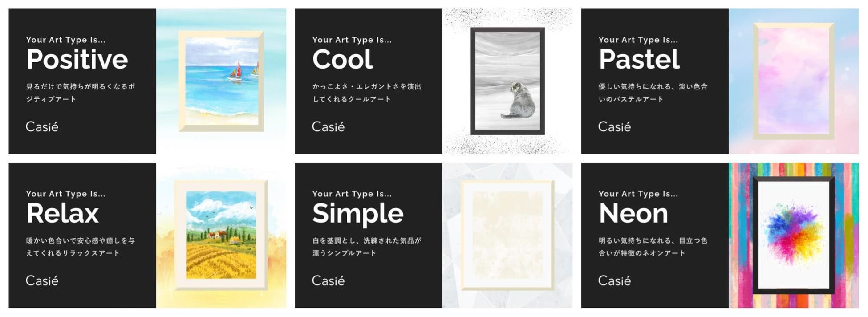Click the Pastel art type heading
This screenshot has width=868, height=317.
[639, 59]
